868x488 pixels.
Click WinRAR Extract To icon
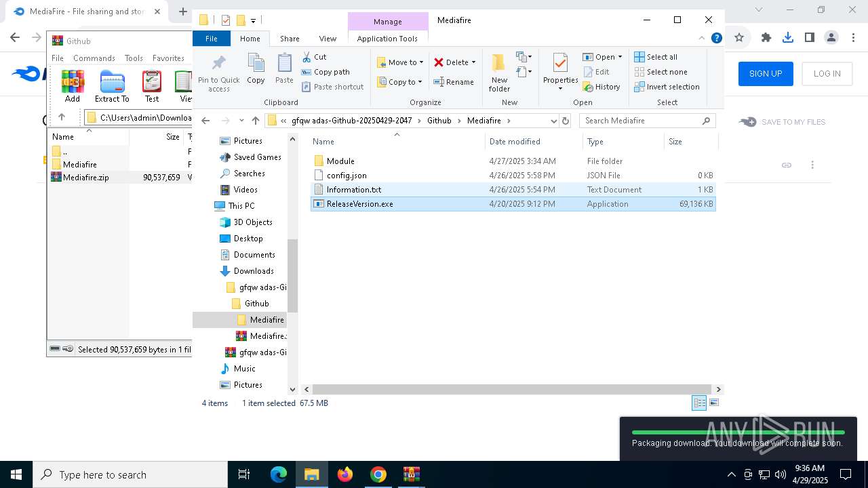pyautogui.click(x=112, y=87)
